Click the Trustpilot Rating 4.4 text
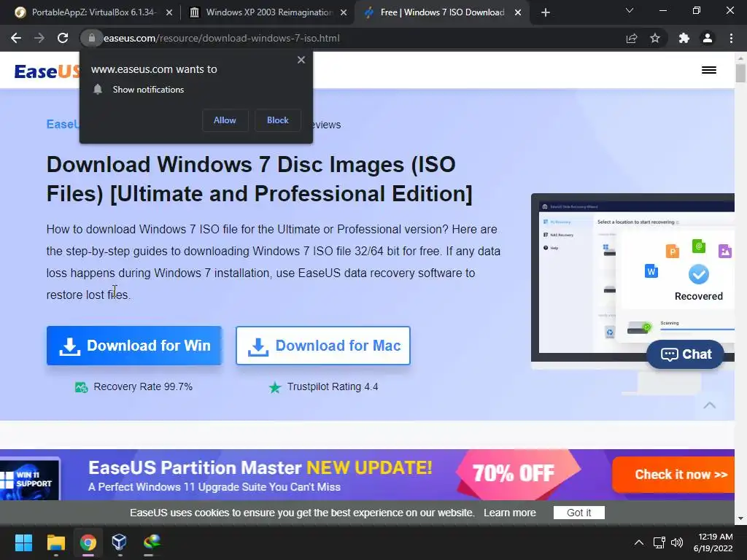Screen dimensions: 747x560 [x=333, y=386]
